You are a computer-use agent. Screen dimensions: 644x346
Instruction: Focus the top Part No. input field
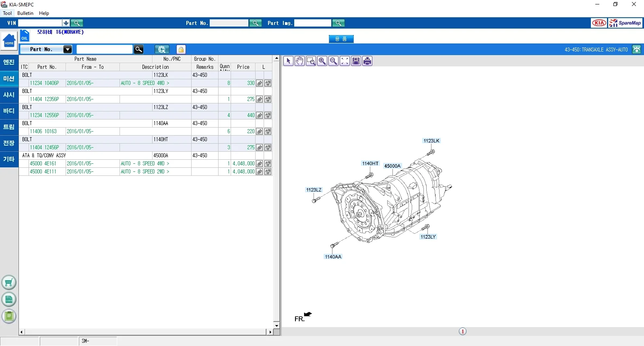(229, 23)
